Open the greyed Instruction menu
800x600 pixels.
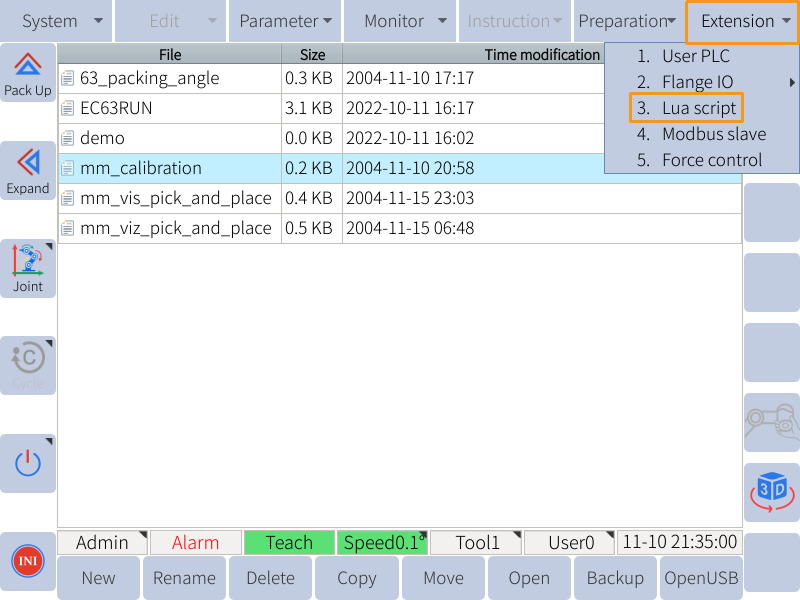point(515,21)
